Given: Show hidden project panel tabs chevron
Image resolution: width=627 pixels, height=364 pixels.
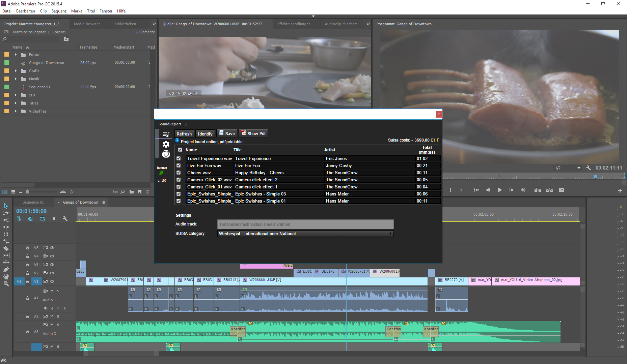Looking at the screenshot, I should (x=154, y=24).
